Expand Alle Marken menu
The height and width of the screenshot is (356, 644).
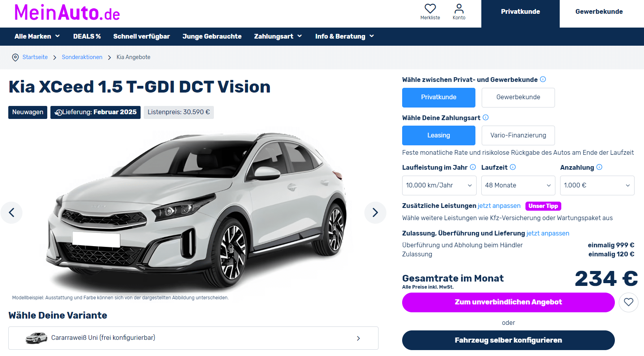tap(37, 36)
